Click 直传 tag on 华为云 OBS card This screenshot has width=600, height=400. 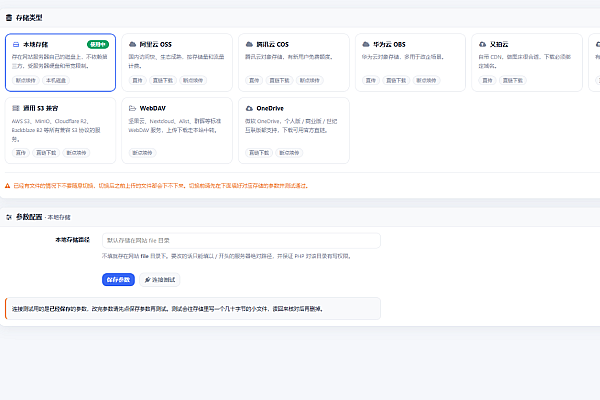(x=371, y=80)
